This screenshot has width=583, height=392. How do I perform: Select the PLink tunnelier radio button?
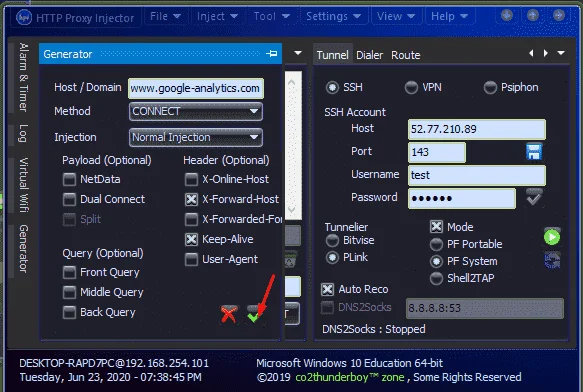(332, 257)
